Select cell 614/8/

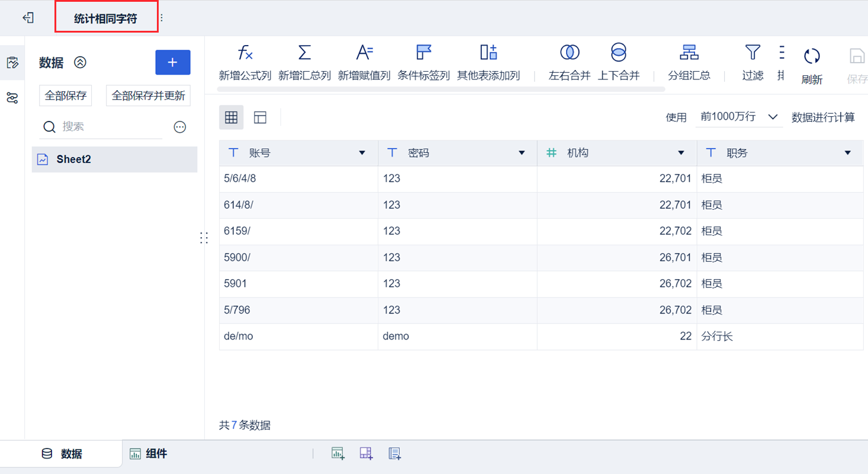tap(298, 205)
